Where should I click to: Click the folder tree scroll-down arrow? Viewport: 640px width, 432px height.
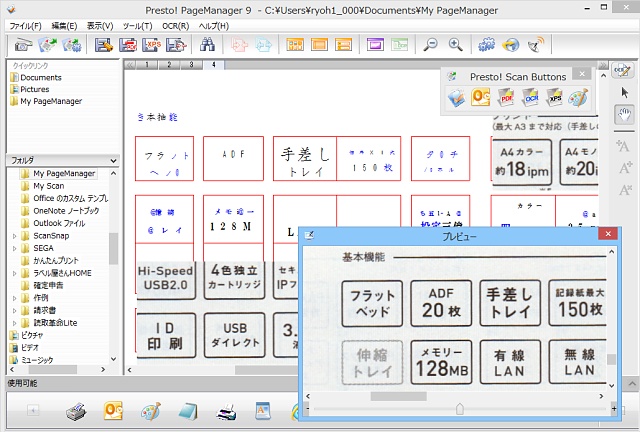(113, 359)
